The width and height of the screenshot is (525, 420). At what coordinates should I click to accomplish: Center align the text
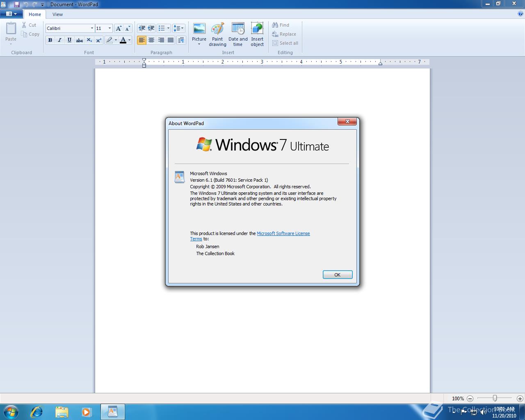151,40
